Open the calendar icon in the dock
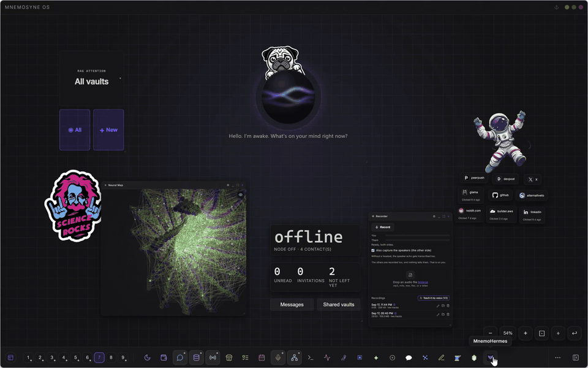 [262, 358]
